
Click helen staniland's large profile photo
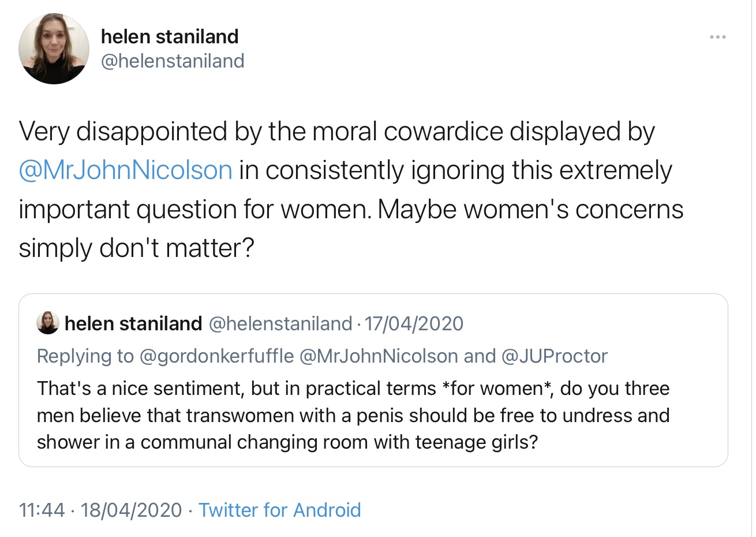pyautogui.click(x=54, y=49)
